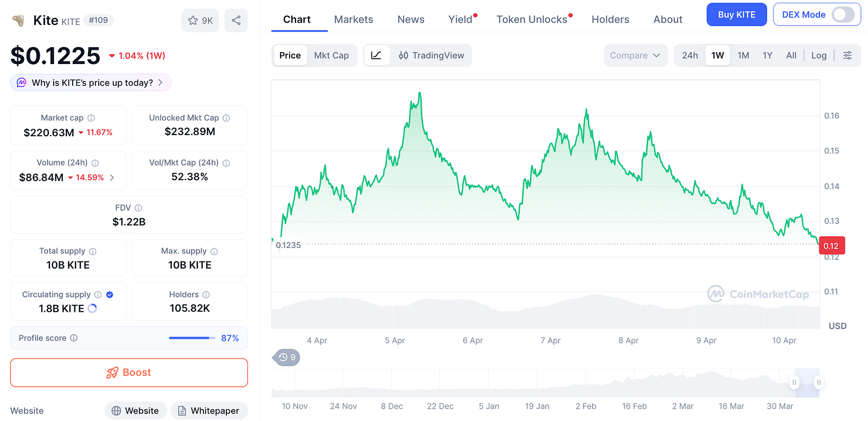Viewport: 868px width, 421px height.
Task: Enable the Log scale option
Action: 819,55
